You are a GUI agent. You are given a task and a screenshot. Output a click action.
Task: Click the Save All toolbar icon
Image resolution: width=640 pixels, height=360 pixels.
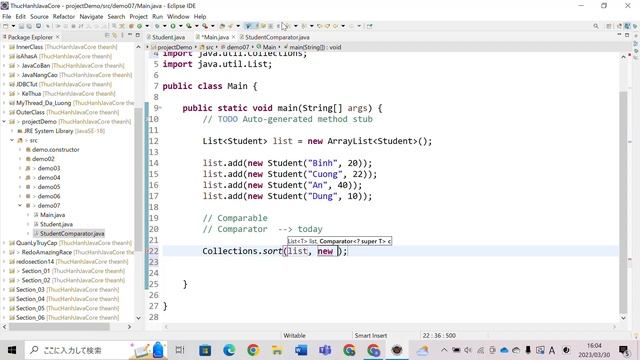29,26
